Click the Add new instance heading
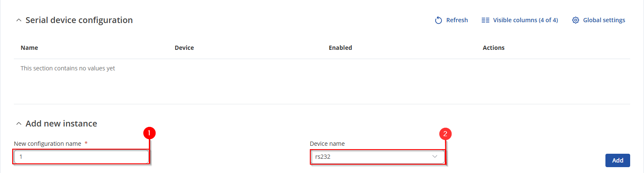The width and height of the screenshot is (644, 173). [61, 124]
